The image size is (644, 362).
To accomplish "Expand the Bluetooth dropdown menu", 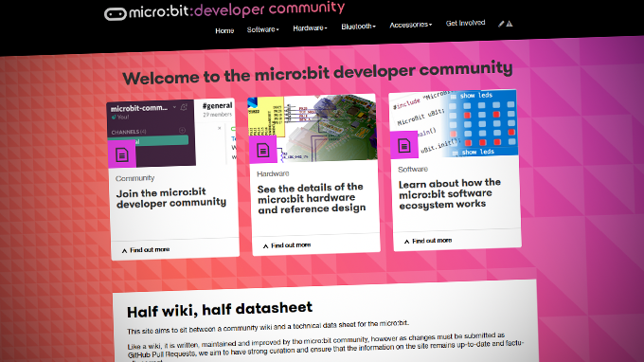I will pos(358,27).
